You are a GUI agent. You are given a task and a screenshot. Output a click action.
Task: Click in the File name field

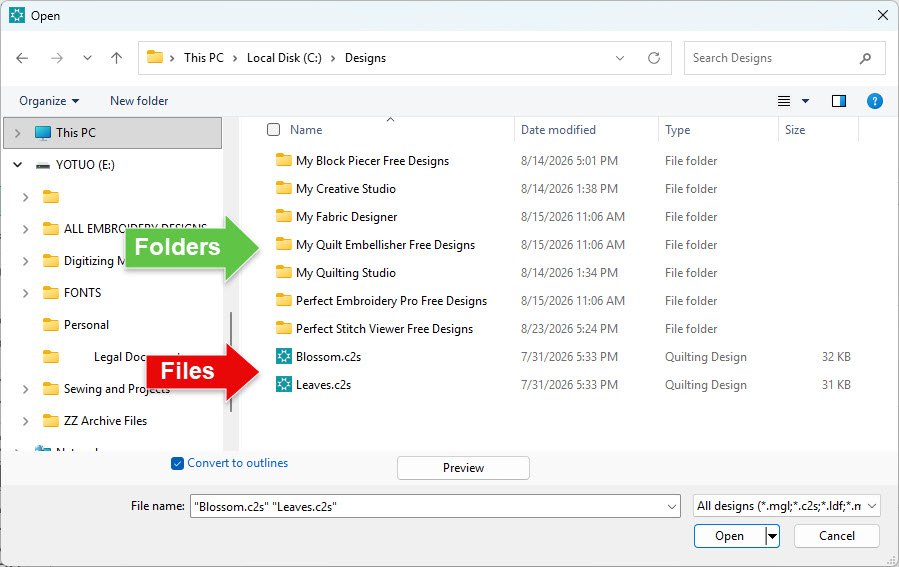point(427,506)
